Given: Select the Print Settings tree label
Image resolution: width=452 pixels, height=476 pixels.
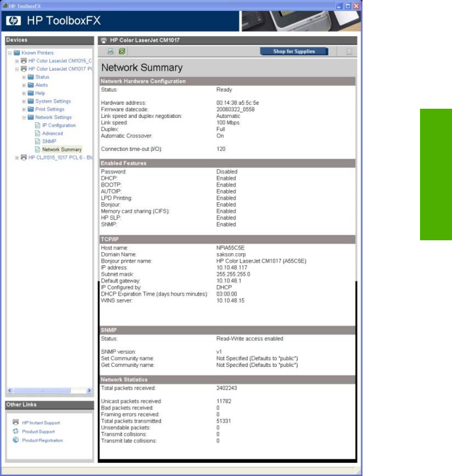Looking at the screenshot, I should [50, 109].
